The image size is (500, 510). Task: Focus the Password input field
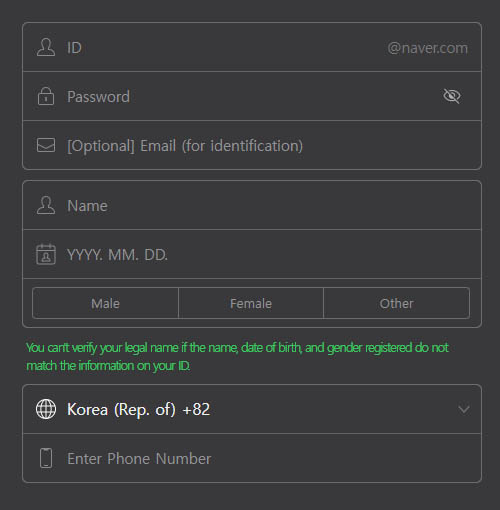pos(252,96)
